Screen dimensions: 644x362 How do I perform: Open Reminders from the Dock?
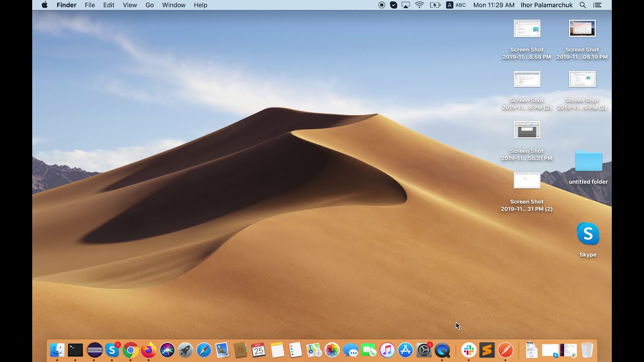[x=295, y=350]
